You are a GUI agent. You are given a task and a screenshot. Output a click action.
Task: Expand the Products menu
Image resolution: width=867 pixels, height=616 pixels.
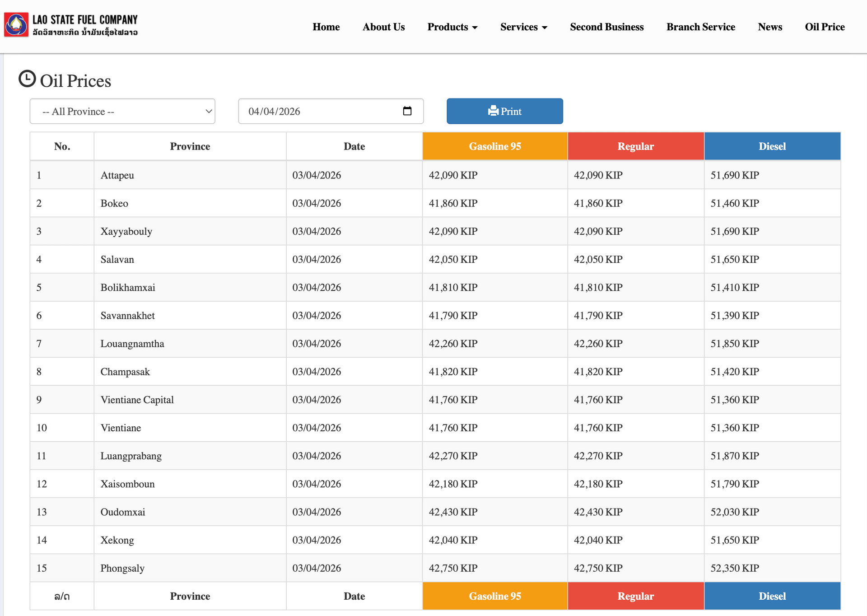(x=452, y=27)
